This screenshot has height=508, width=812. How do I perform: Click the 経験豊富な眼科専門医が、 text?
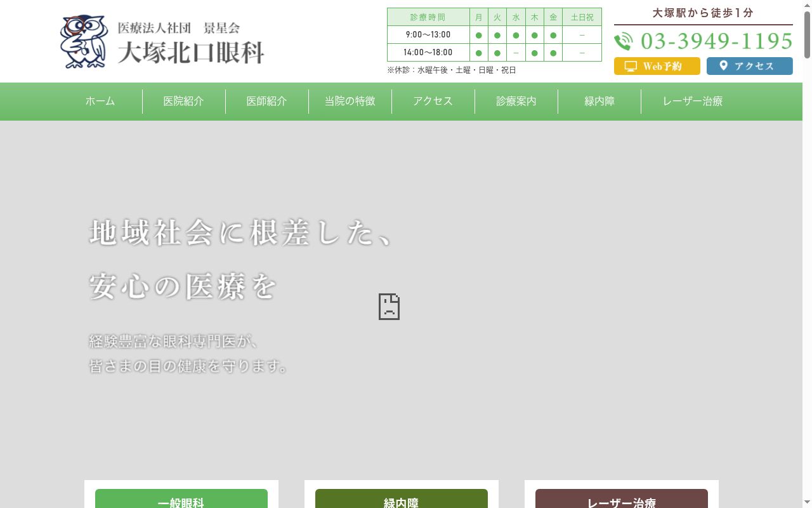point(174,342)
